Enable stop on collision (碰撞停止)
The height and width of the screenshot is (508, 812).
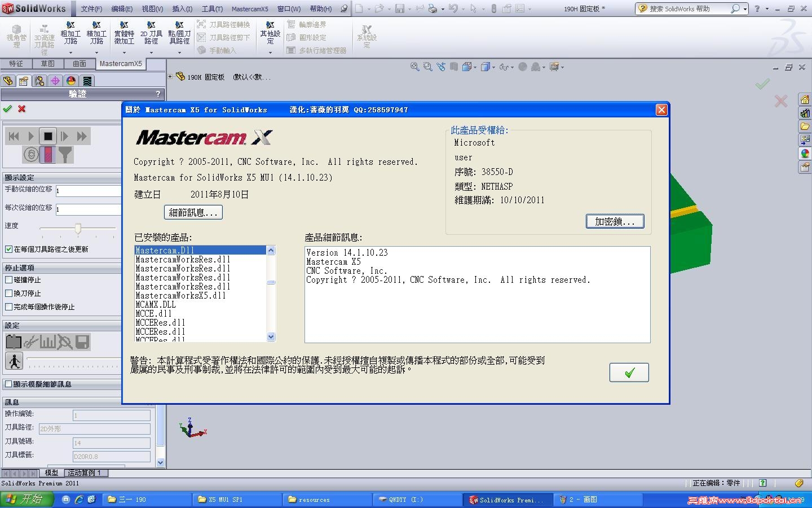pyautogui.click(x=9, y=280)
